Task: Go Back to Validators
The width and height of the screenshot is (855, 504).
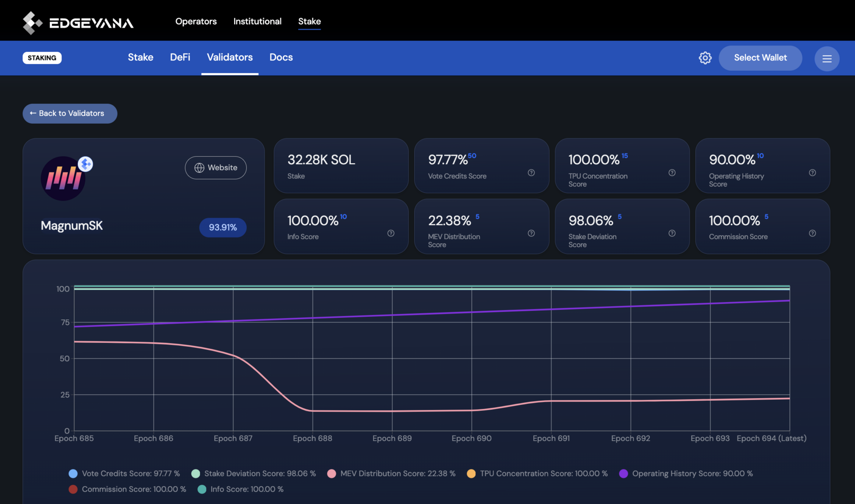Action: 70,113
